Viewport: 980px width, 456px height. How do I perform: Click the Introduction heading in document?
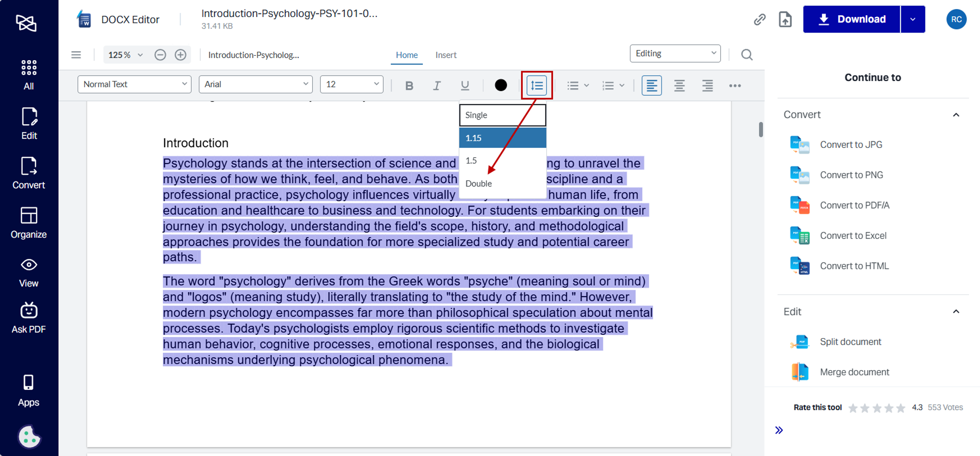195,143
